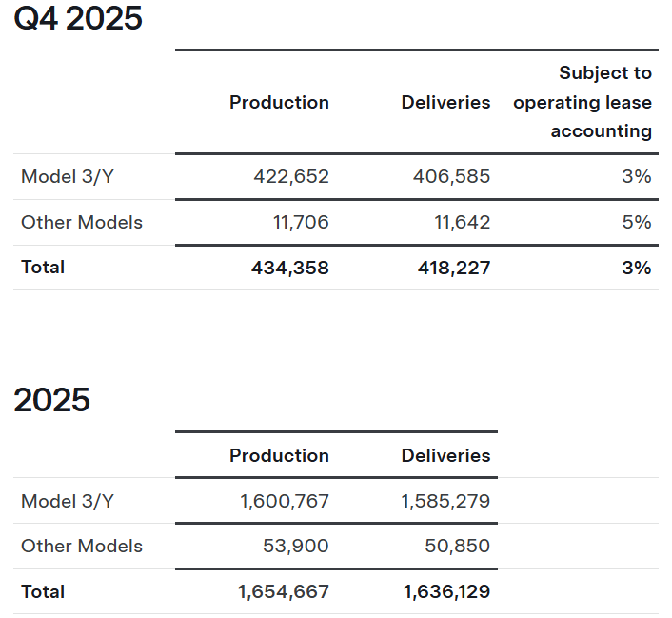Click the Production header in Q4 2025 table
This screenshot has width=672, height=618.
279,102
